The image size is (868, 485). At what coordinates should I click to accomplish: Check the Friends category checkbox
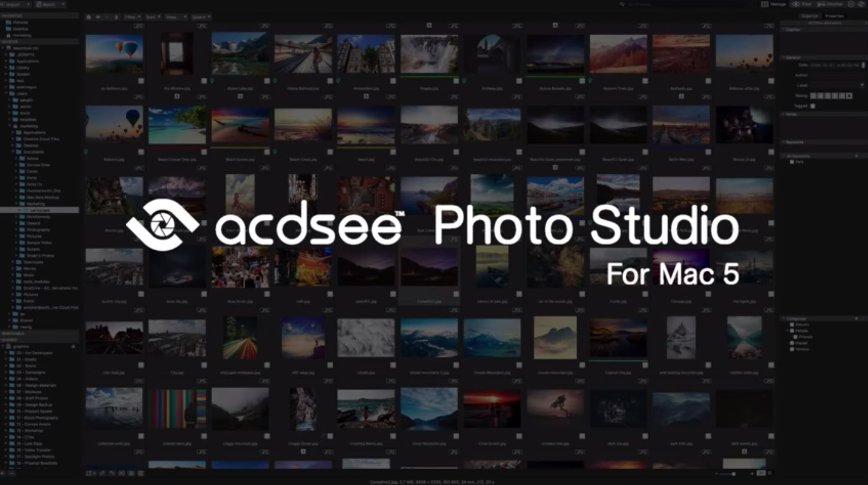pos(796,337)
